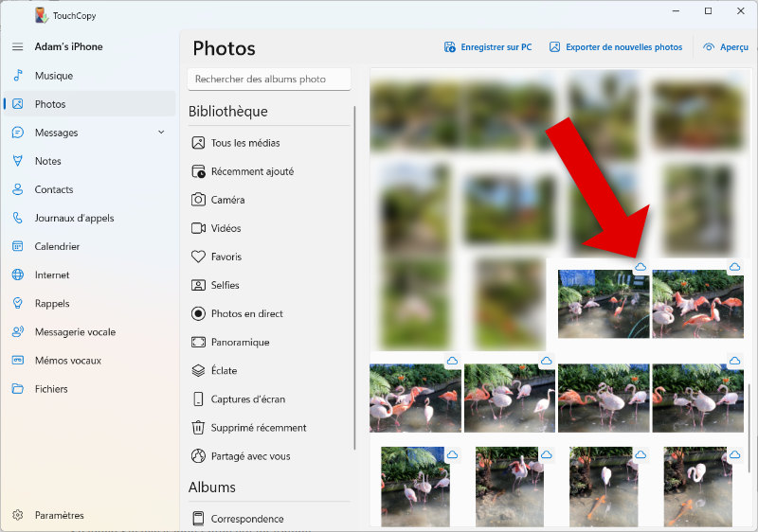This screenshot has width=758, height=532.
Task: Click the album list scrollbar
Action: [354, 277]
